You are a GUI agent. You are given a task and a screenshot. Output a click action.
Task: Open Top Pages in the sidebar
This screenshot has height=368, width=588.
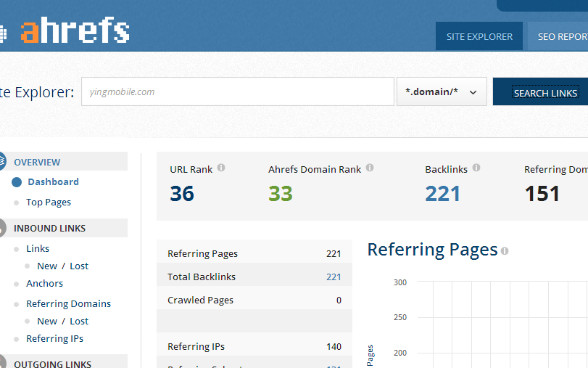[x=49, y=202]
